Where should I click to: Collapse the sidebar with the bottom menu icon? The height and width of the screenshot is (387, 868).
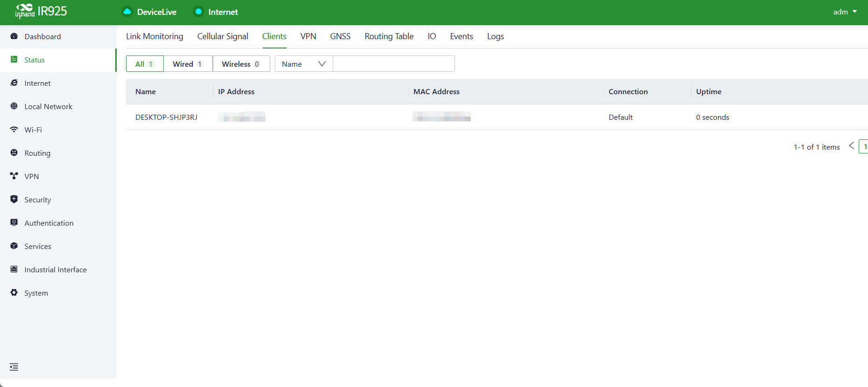tap(14, 367)
